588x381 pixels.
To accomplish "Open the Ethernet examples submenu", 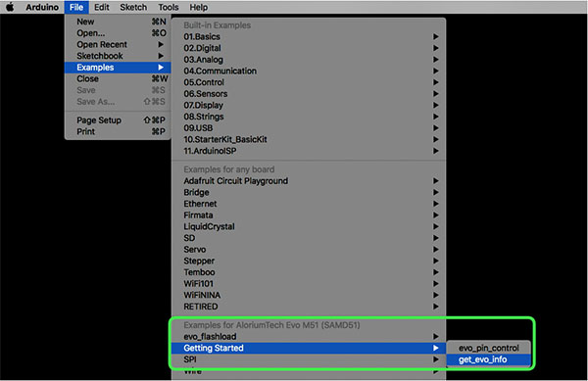I will [309, 204].
